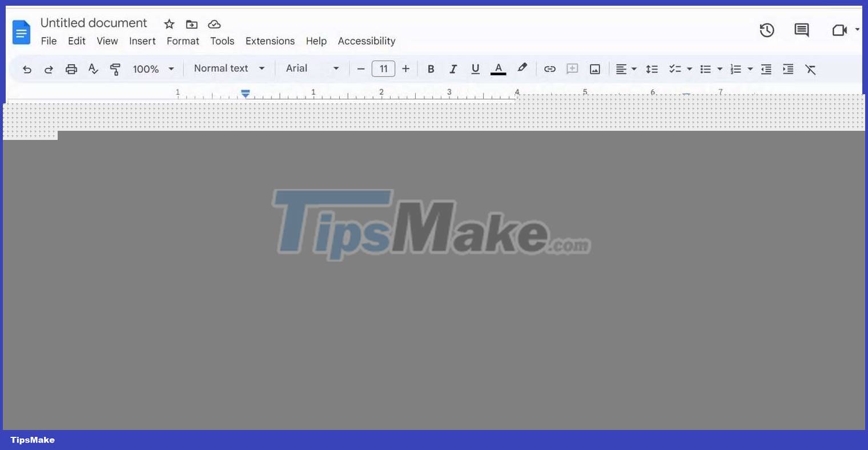Open the zoom level dropdown
This screenshot has width=868, height=450.
click(x=152, y=69)
